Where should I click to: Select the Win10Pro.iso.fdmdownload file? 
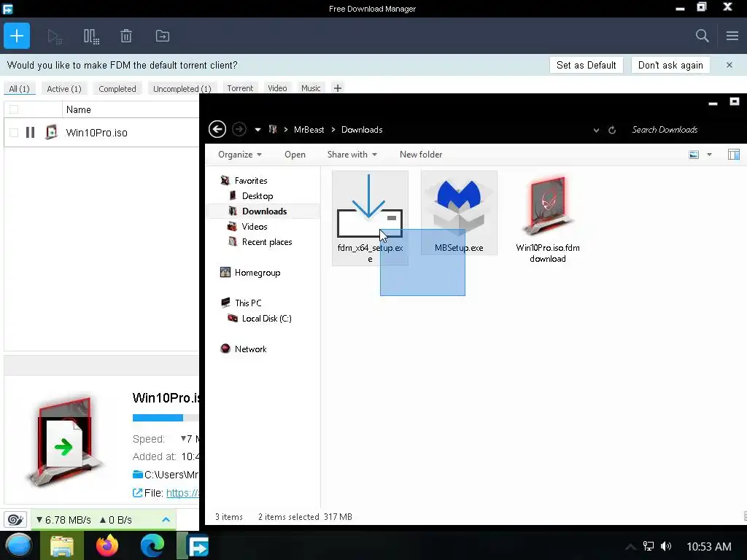[548, 218]
